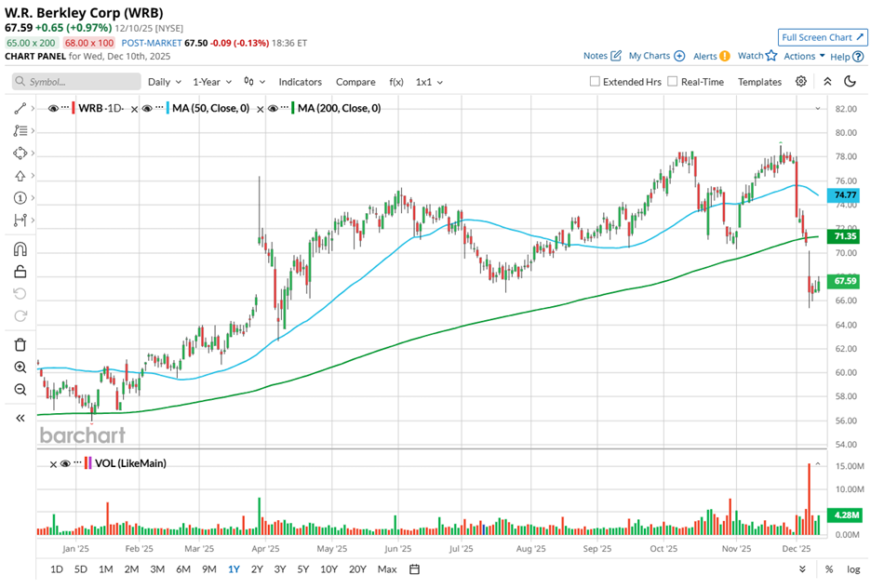The image size is (871, 588).
Task: Click the lock drawings padlock icon
Action: pyautogui.click(x=20, y=273)
